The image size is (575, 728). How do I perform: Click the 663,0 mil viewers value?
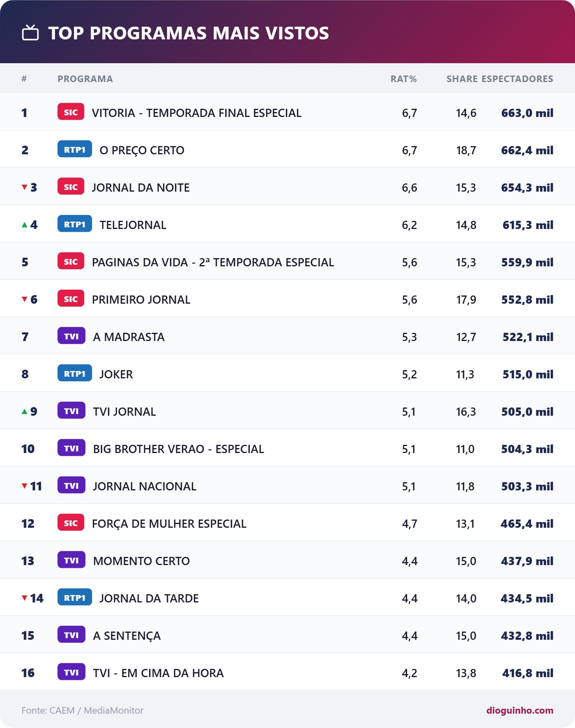point(527,113)
